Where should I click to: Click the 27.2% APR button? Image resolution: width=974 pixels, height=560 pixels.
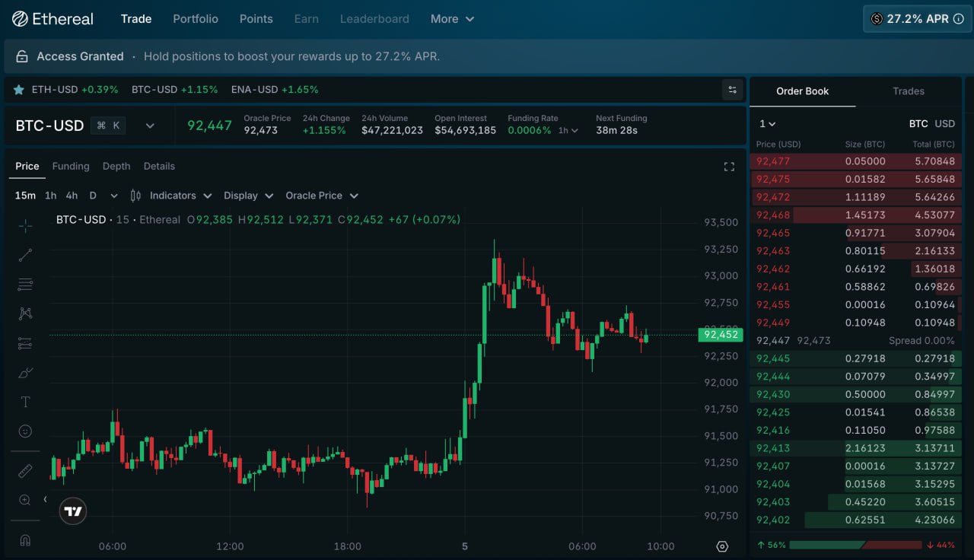pos(917,19)
